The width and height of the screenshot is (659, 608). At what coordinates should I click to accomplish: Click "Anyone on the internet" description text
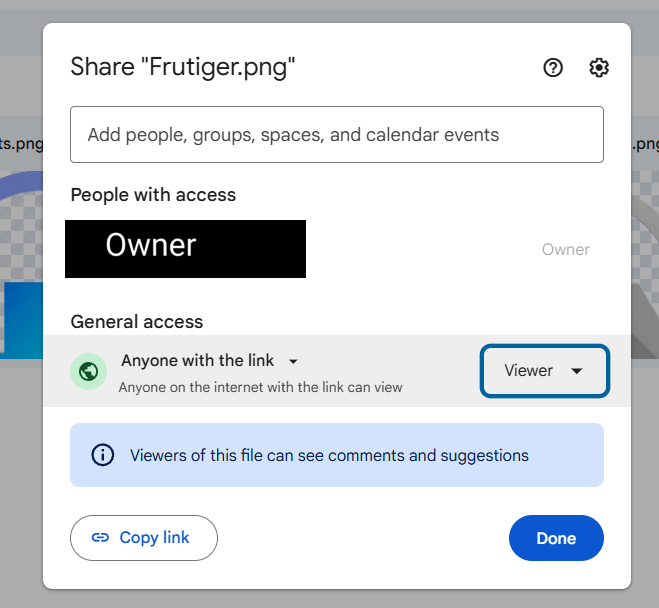click(260, 387)
